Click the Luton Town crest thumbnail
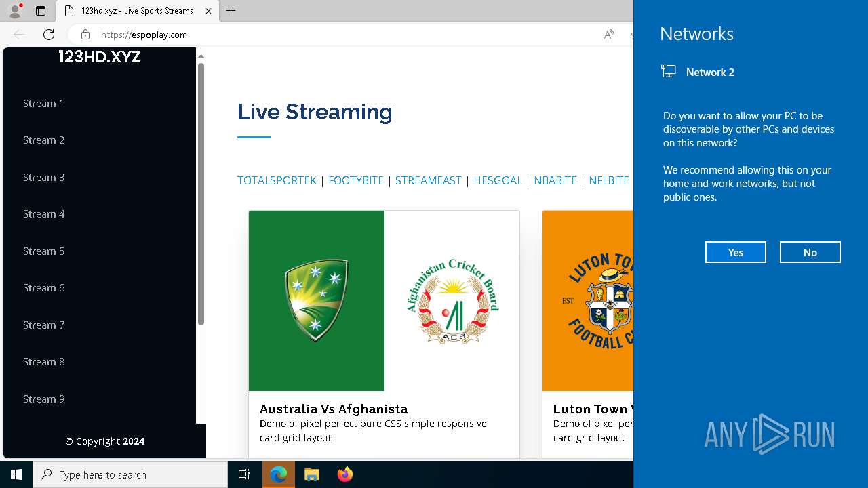868x488 pixels. tap(588, 301)
